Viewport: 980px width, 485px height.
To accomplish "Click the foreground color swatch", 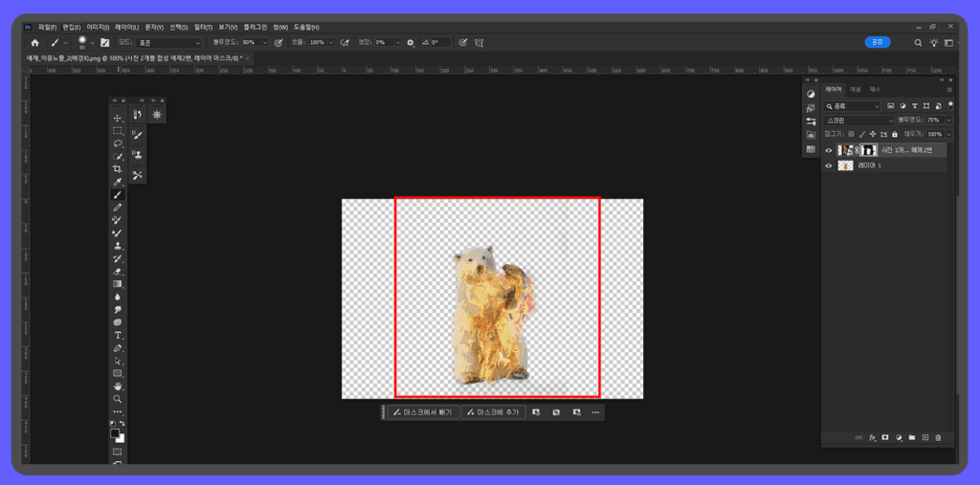I will pos(115,433).
